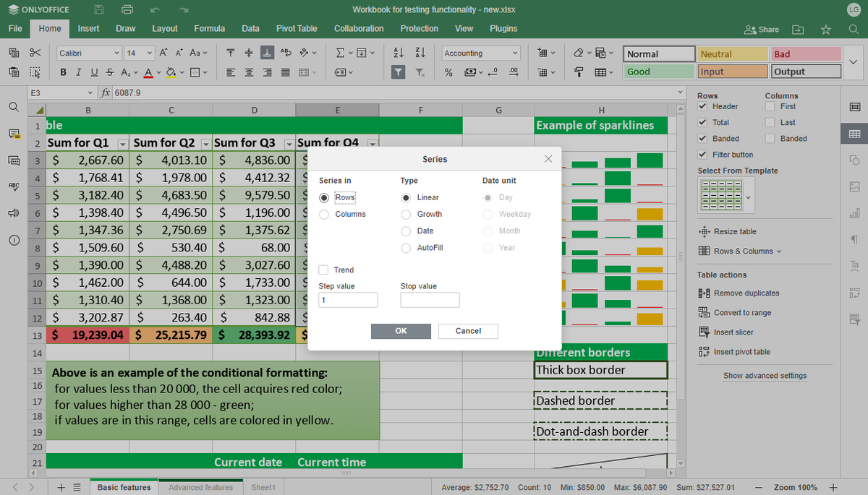Click Remove duplicates in table actions
This screenshot has width=868, height=495.
(739, 293)
